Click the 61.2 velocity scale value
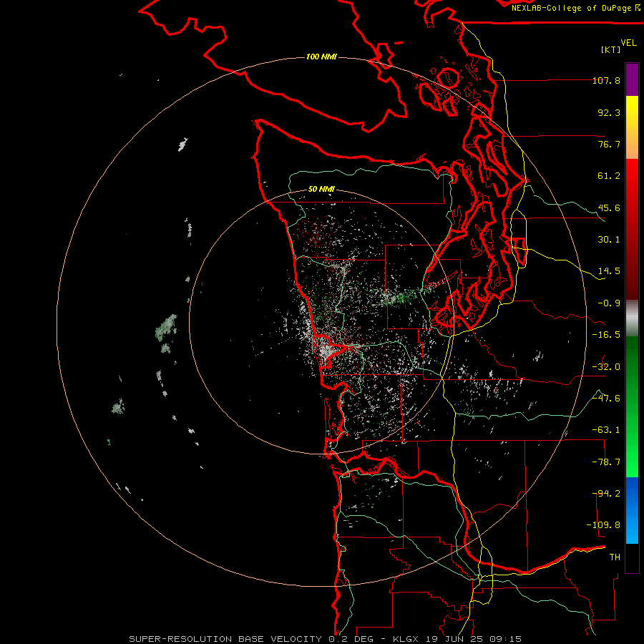The width and height of the screenshot is (644, 644). click(609, 176)
